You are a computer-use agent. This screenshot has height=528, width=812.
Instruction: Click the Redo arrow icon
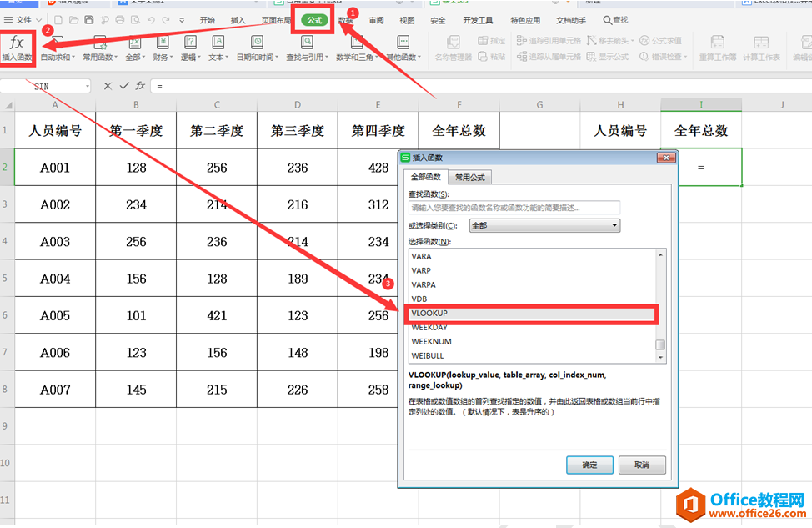point(166,20)
